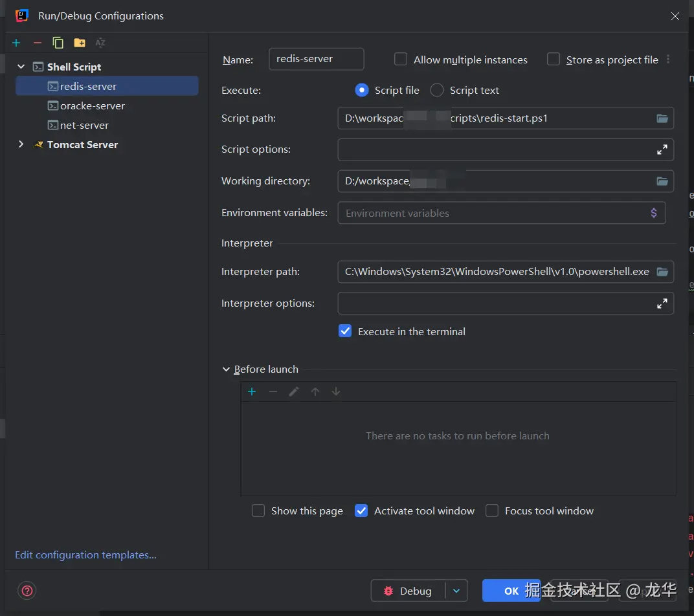Browse for the working directory
This screenshot has height=616, width=694.
tap(662, 181)
